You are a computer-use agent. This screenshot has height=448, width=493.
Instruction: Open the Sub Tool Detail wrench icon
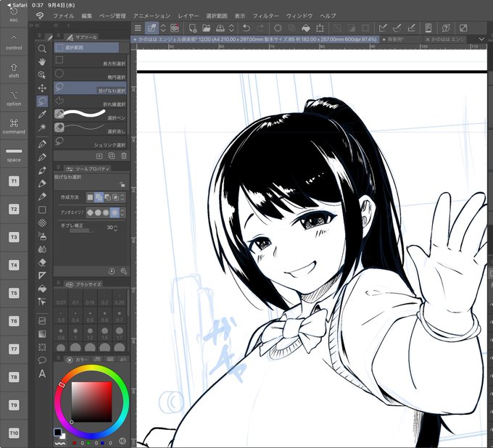coord(124,271)
